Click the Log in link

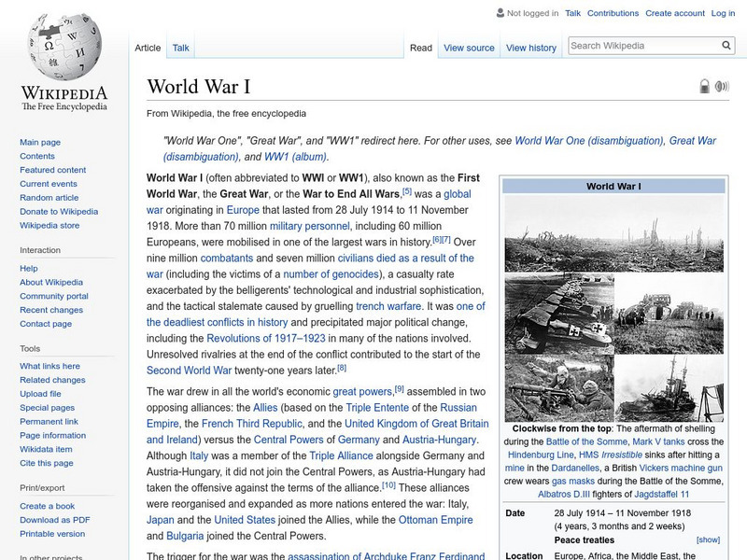click(x=723, y=13)
